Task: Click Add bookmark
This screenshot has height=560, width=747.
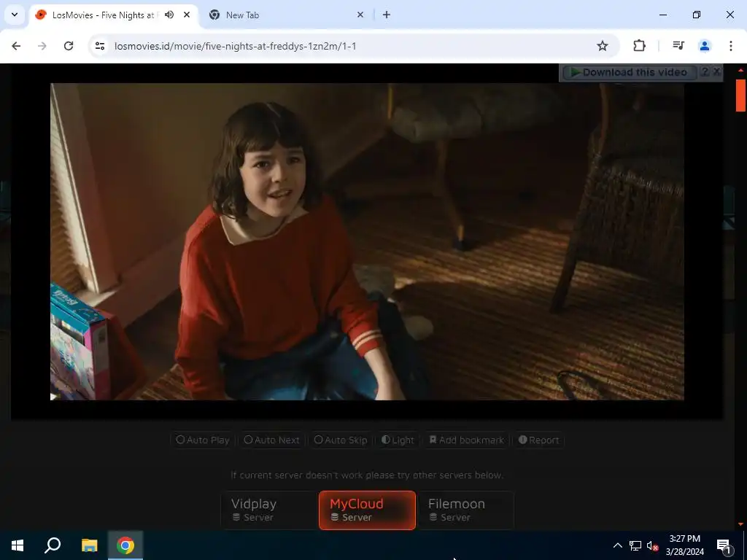Action: point(467,440)
